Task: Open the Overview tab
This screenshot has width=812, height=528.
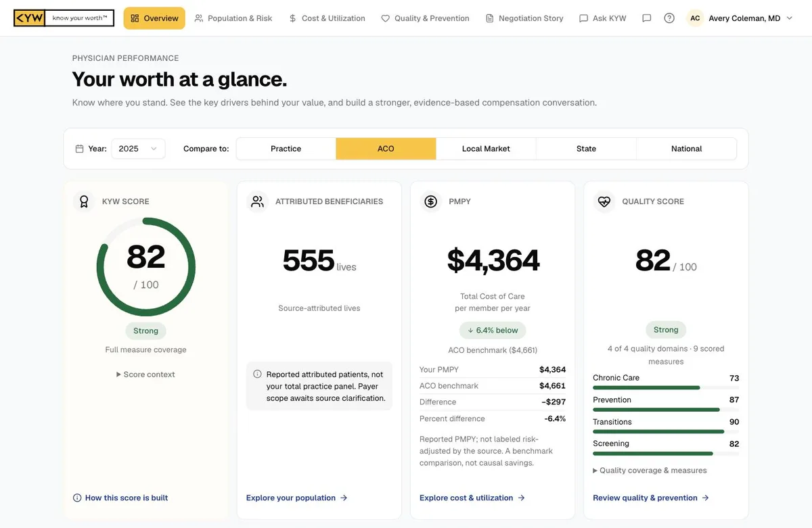Action: point(154,18)
